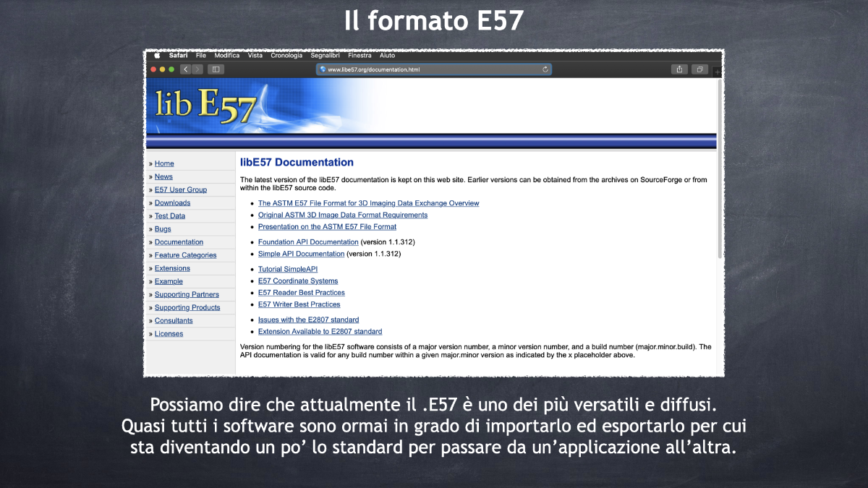Screen dimensions: 868x488
Task: Open the E57 User Group link
Action: point(181,190)
